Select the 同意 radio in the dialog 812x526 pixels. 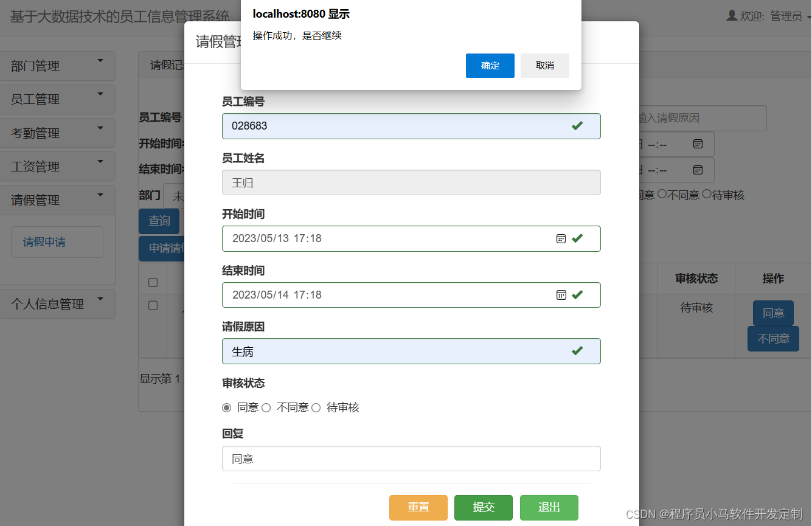click(x=226, y=407)
